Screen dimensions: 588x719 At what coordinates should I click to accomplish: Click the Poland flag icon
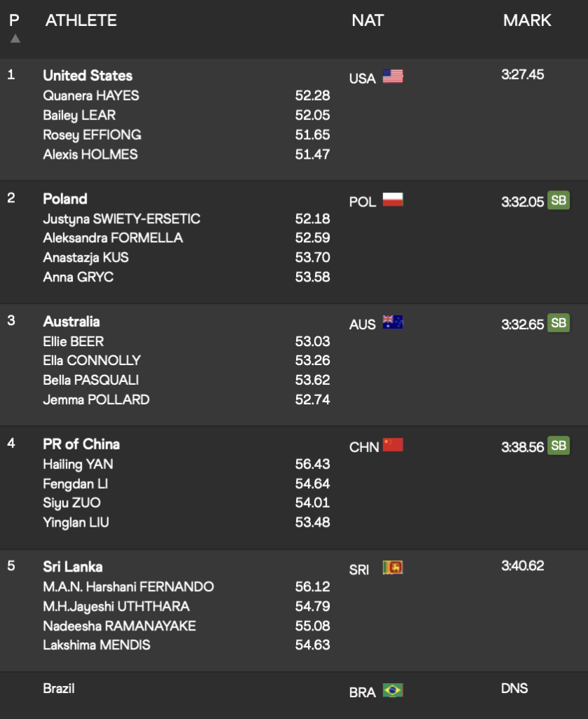pyautogui.click(x=393, y=199)
